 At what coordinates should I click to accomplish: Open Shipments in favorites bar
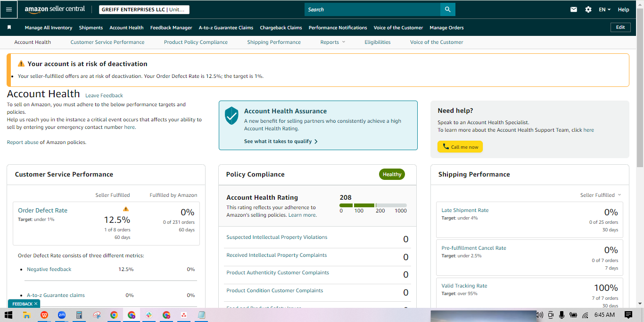pos(91,27)
